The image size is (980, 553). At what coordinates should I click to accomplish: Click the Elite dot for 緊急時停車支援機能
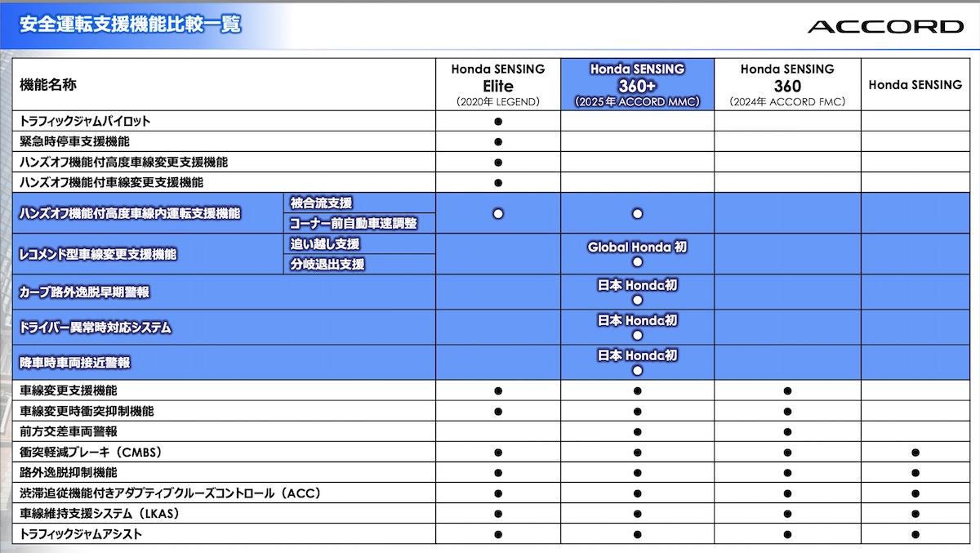point(498,141)
